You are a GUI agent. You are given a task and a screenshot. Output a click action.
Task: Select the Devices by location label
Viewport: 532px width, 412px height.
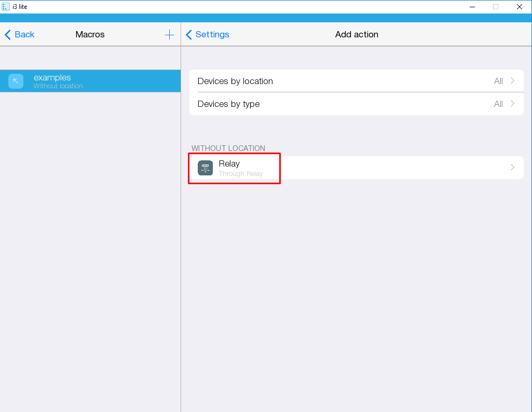coord(235,81)
